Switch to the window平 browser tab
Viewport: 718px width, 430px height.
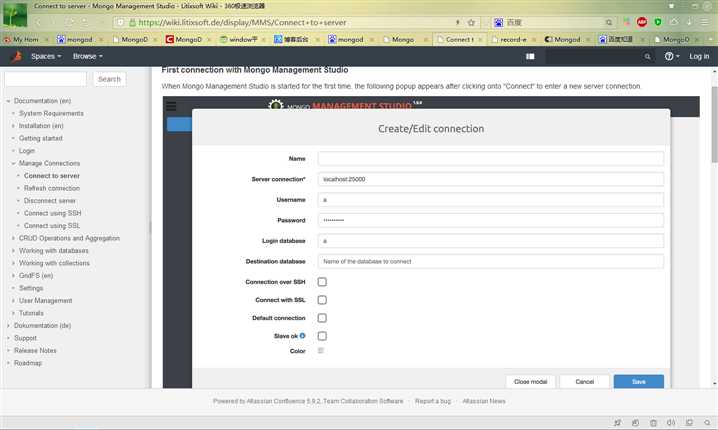[x=243, y=39]
